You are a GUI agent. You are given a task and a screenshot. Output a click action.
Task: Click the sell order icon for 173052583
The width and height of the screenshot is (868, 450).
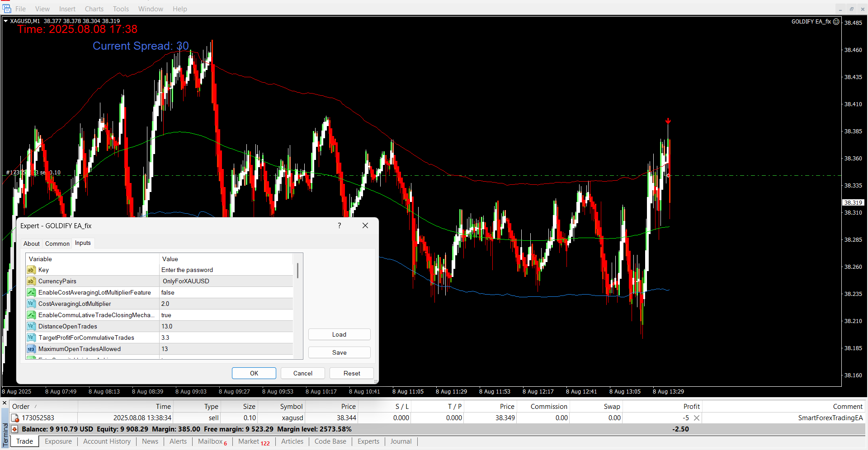tap(15, 418)
